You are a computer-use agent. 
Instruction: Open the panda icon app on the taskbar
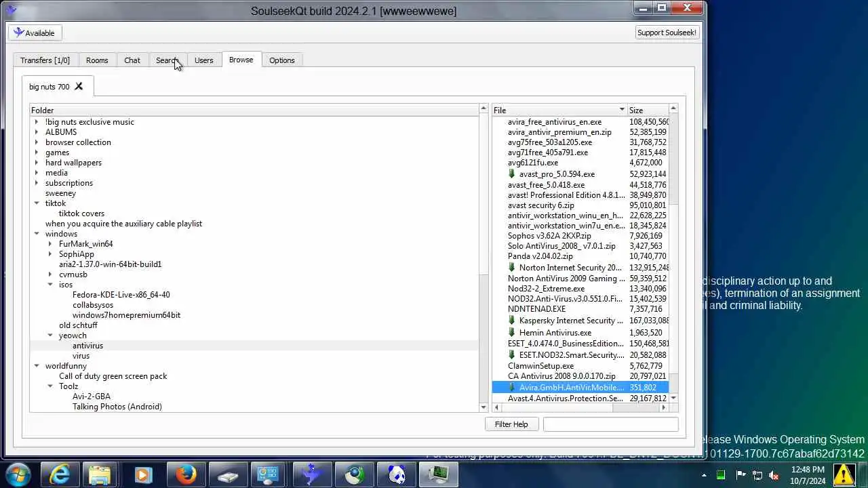397,475
